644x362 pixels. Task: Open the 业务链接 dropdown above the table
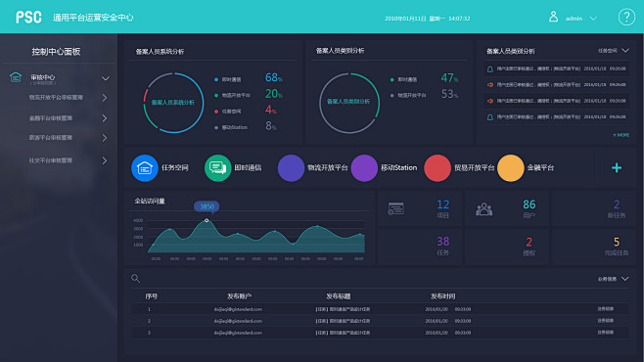tap(613, 279)
